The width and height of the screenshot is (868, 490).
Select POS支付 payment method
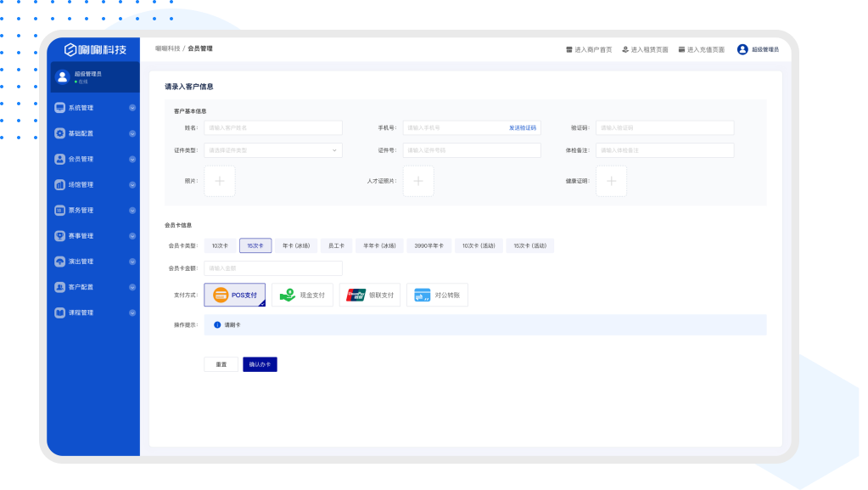point(235,295)
